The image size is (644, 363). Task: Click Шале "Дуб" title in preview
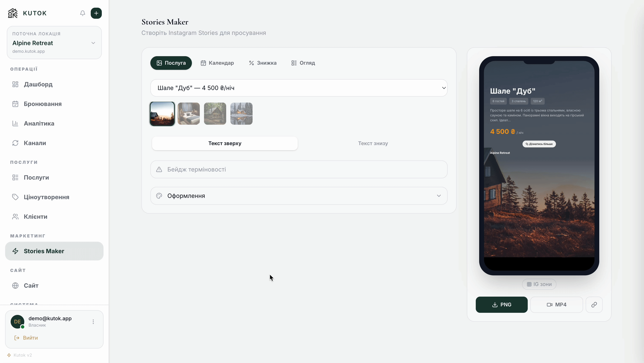513,91
